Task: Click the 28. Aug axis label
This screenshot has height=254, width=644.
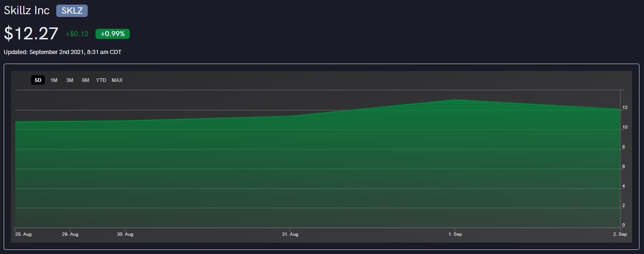Action: [x=23, y=234]
